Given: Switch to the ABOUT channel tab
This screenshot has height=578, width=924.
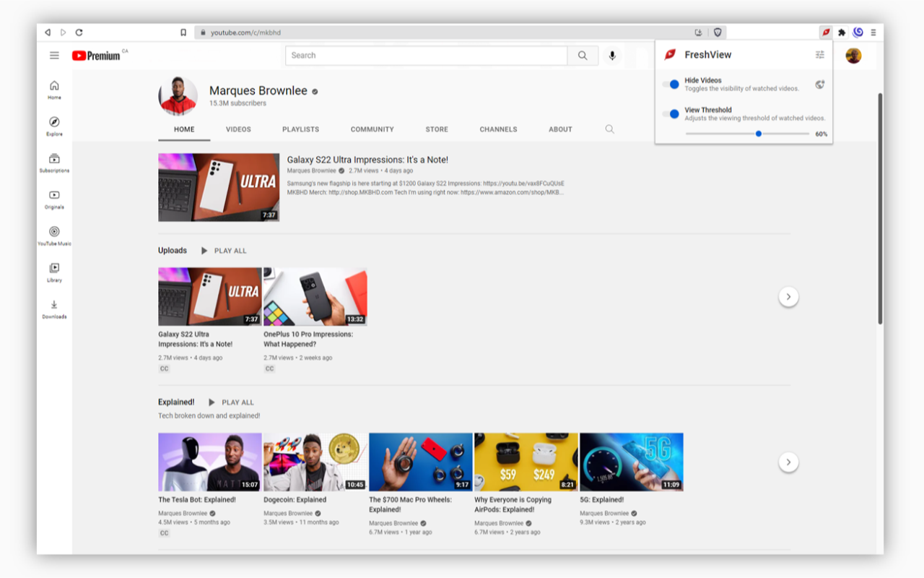Looking at the screenshot, I should [x=560, y=129].
